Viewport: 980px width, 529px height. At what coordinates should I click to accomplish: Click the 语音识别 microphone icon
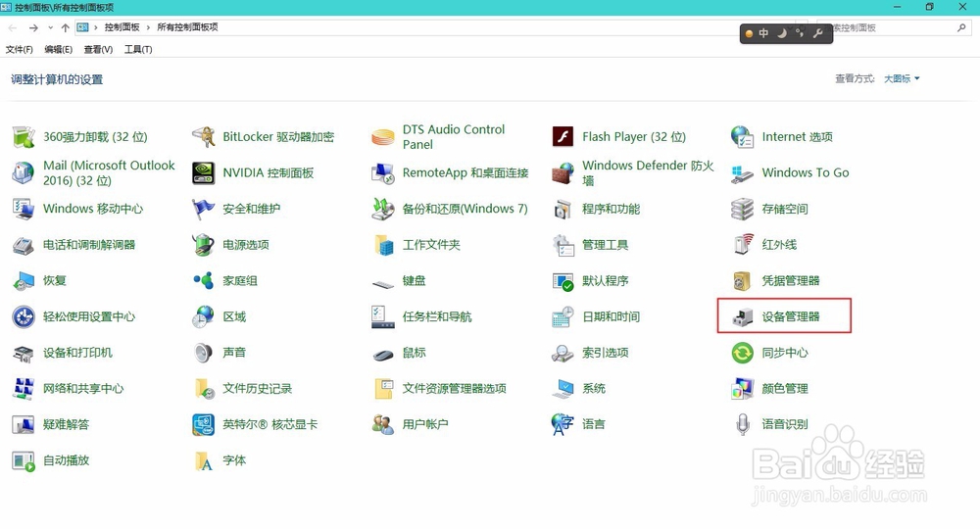pyautogui.click(x=743, y=425)
